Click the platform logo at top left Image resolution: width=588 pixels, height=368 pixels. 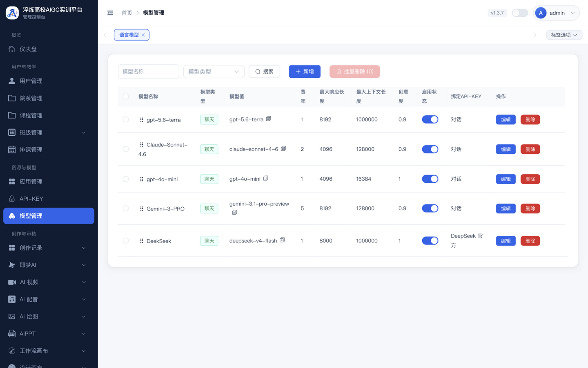click(12, 13)
